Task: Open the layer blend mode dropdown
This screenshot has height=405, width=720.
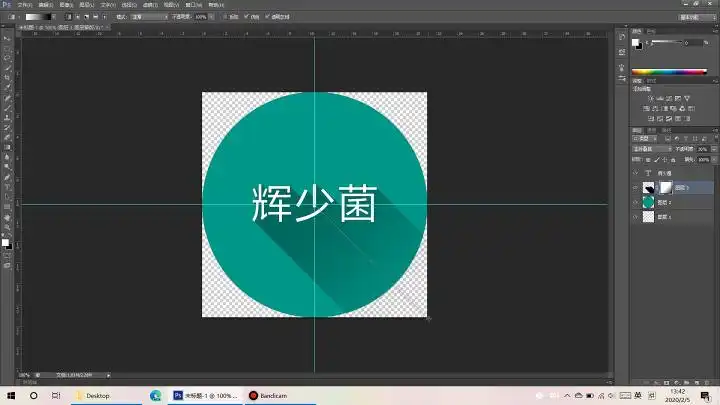Action: tap(648, 148)
